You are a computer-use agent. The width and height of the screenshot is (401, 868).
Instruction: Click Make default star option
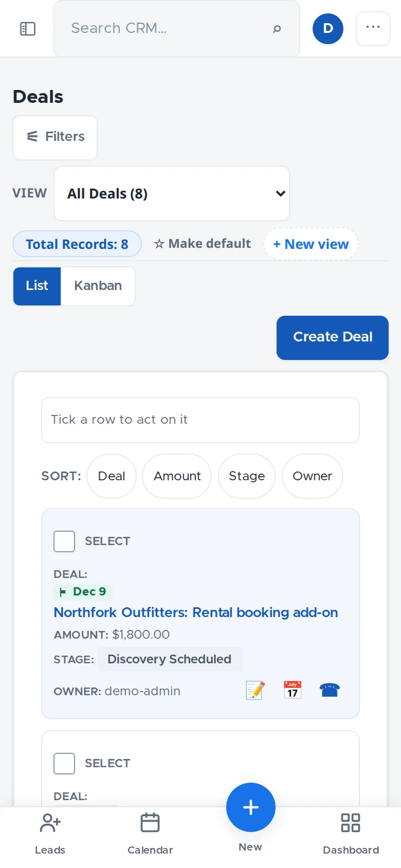(x=203, y=244)
